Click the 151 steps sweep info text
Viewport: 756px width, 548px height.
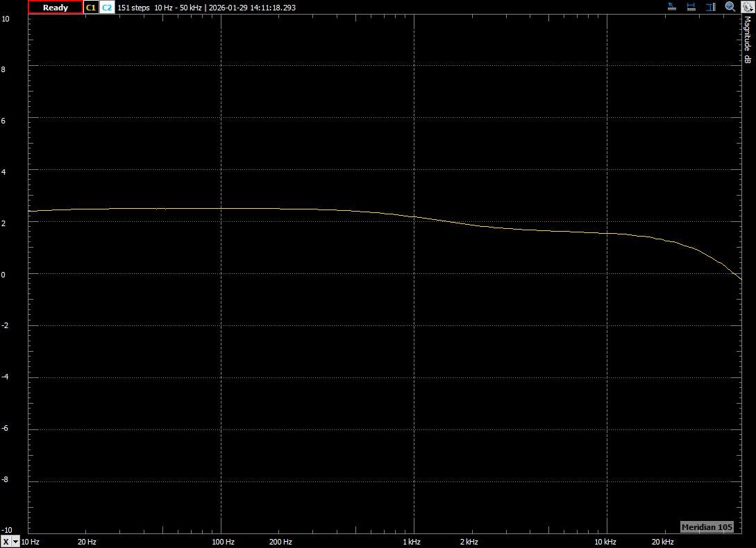133,8
